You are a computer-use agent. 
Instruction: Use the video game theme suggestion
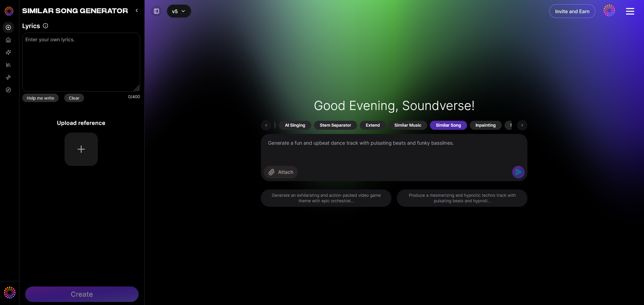click(326, 198)
